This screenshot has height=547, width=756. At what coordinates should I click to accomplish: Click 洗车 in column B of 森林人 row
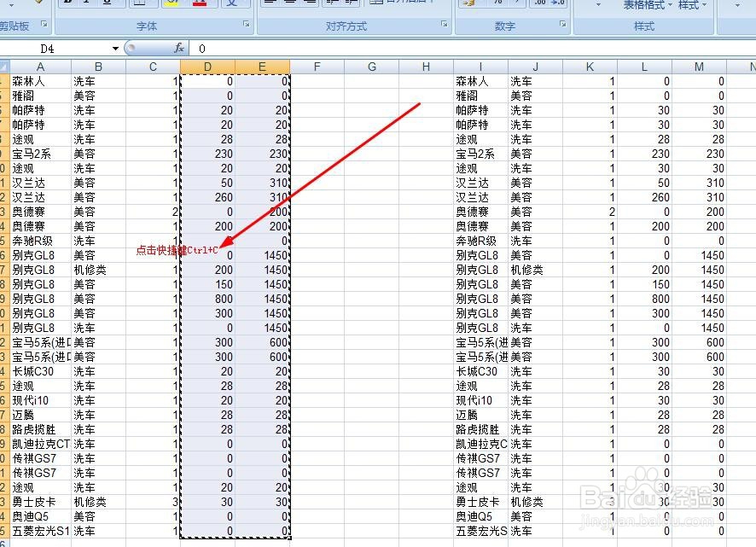pyautogui.click(x=98, y=82)
